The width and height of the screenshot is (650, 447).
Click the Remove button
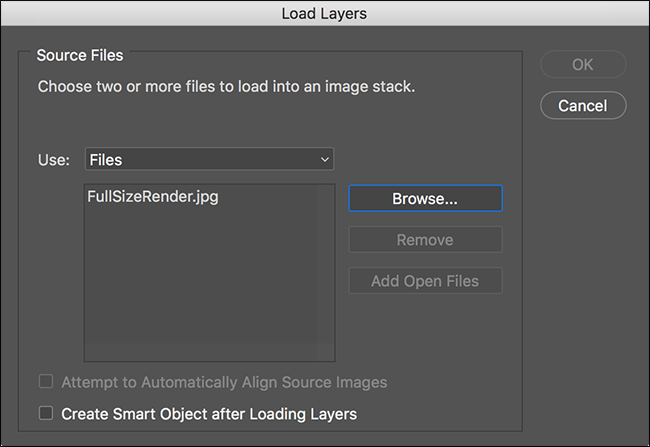(425, 240)
